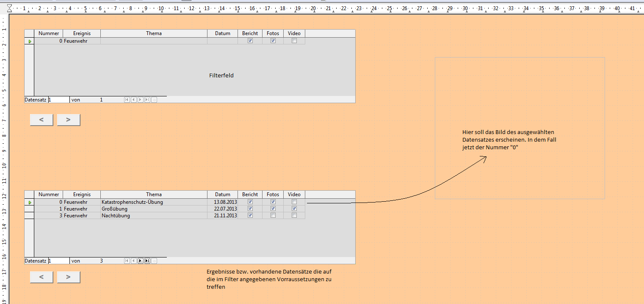Toggle Bericht checkbox for Großübung
The image size is (644, 304).
click(x=250, y=209)
